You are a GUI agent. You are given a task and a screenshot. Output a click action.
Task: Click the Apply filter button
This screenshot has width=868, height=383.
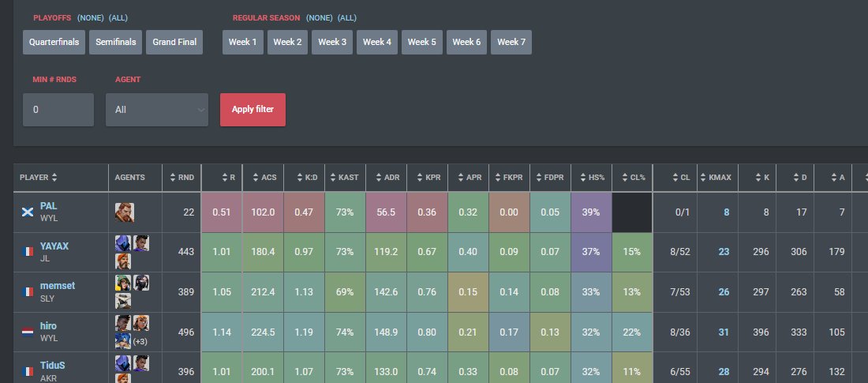point(253,110)
